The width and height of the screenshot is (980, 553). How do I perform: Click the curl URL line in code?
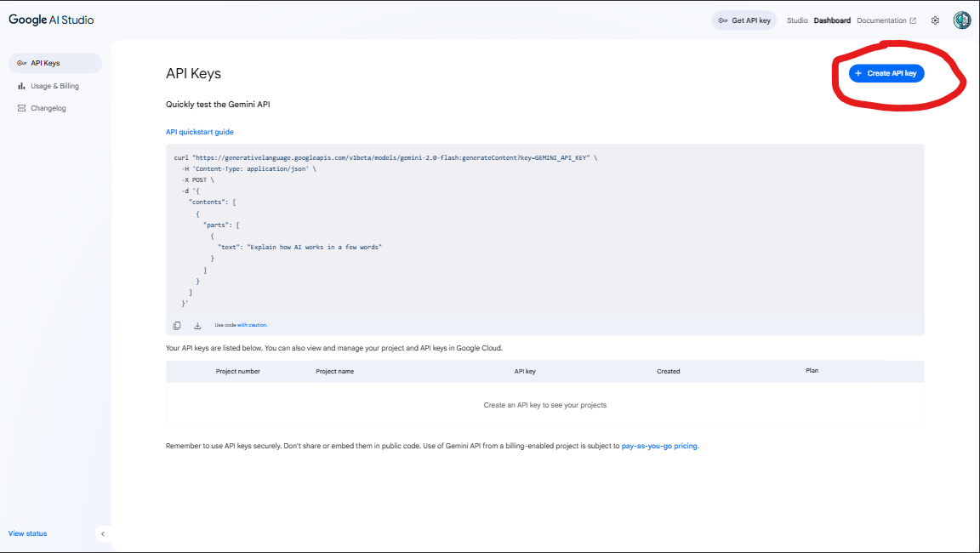(x=385, y=158)
